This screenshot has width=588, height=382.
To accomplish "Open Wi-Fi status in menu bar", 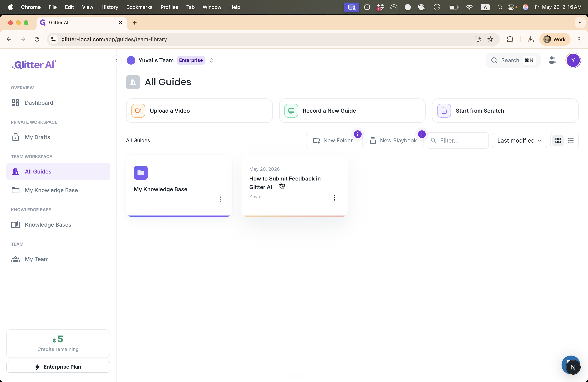I will [469, 7].
